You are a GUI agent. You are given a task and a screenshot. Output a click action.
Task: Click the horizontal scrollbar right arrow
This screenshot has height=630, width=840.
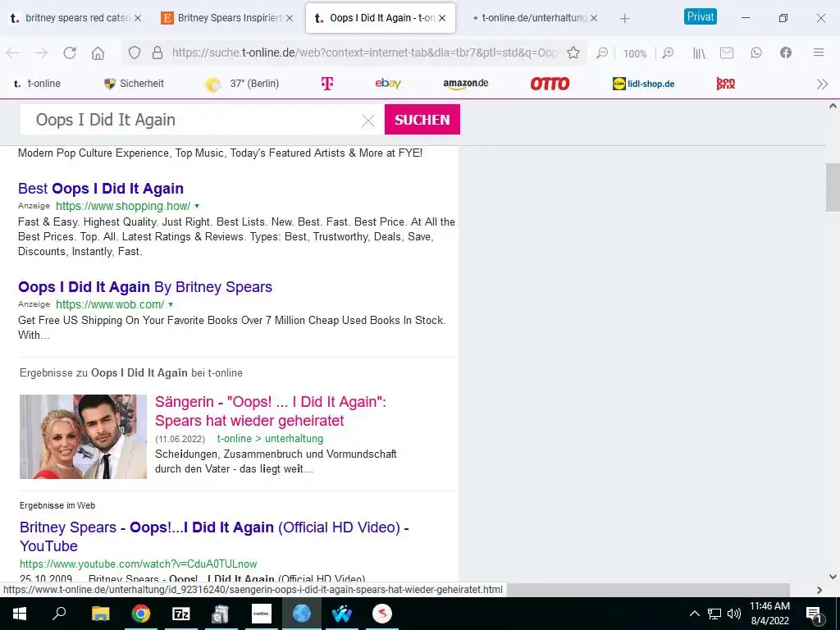pos(819,590)
